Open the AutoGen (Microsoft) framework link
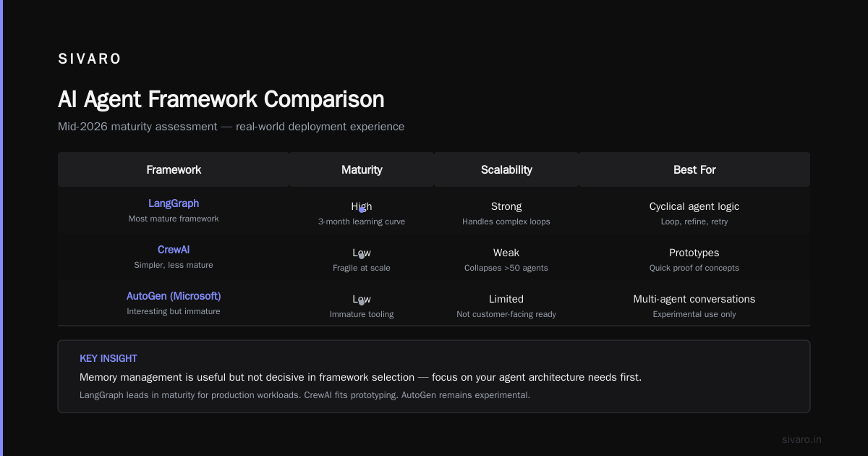This screenshot has width=868, height=456. pos(174,296)
